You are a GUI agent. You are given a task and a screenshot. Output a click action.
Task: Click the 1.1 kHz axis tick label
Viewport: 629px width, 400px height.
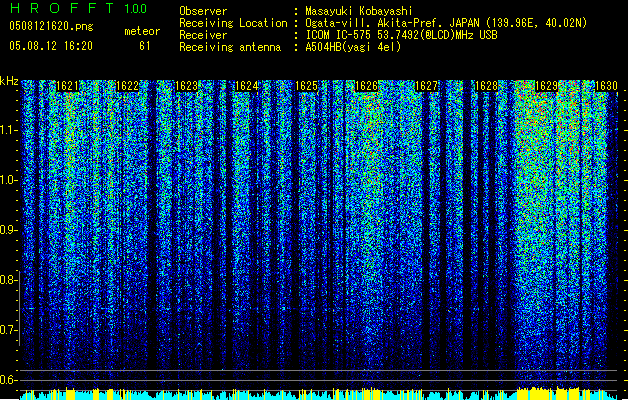pos(9,130)
